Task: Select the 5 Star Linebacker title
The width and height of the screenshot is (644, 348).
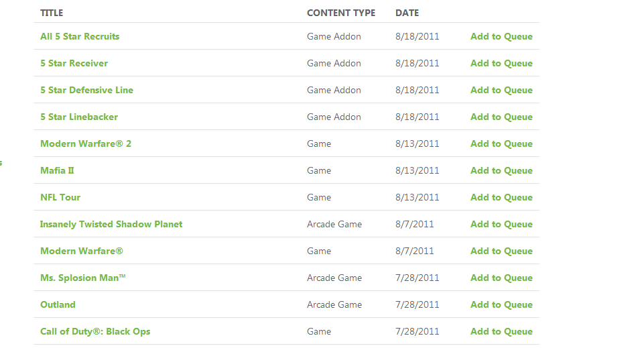Action: tap(79, 117)
